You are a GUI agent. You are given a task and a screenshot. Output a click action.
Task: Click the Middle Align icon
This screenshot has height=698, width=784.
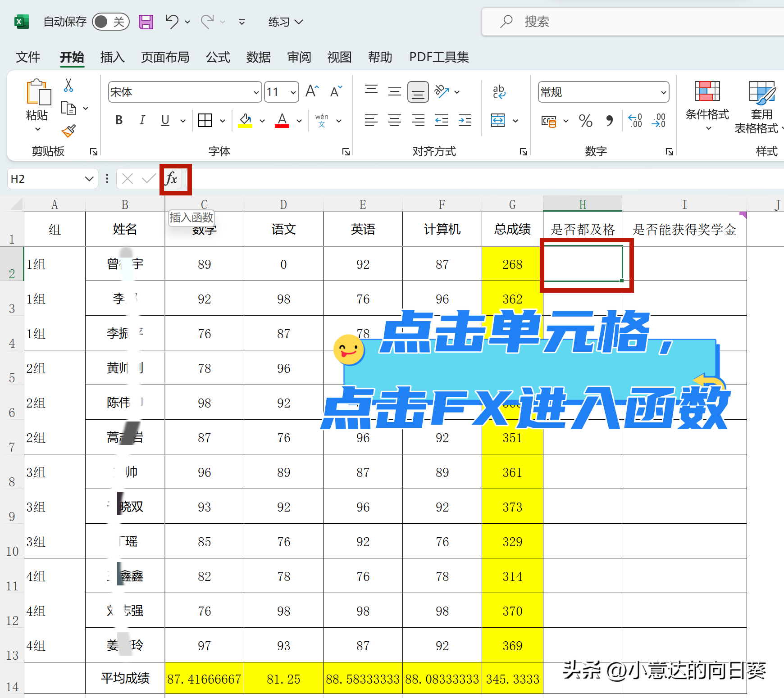coord(395,91)
